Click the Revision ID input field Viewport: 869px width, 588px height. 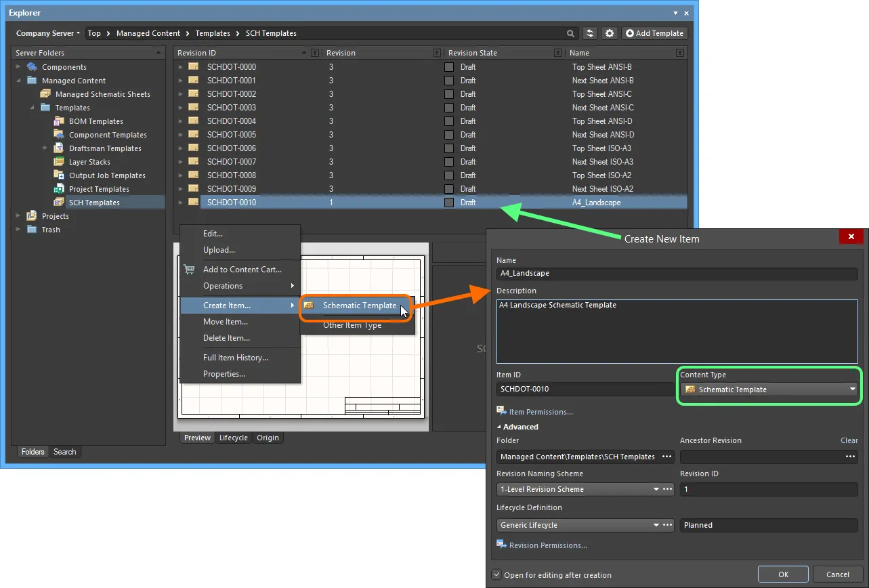coord(769,489)
